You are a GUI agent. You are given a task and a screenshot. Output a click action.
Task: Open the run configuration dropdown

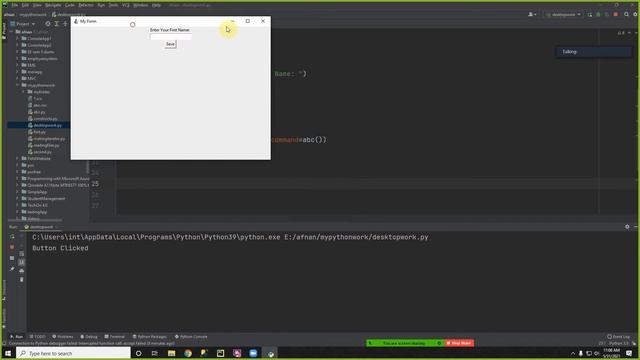tap(563, 15)
